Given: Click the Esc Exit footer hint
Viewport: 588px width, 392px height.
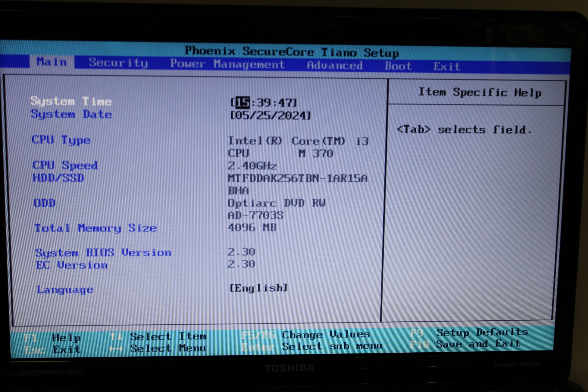Looking at the screenshot, I should tap(52, 349).
